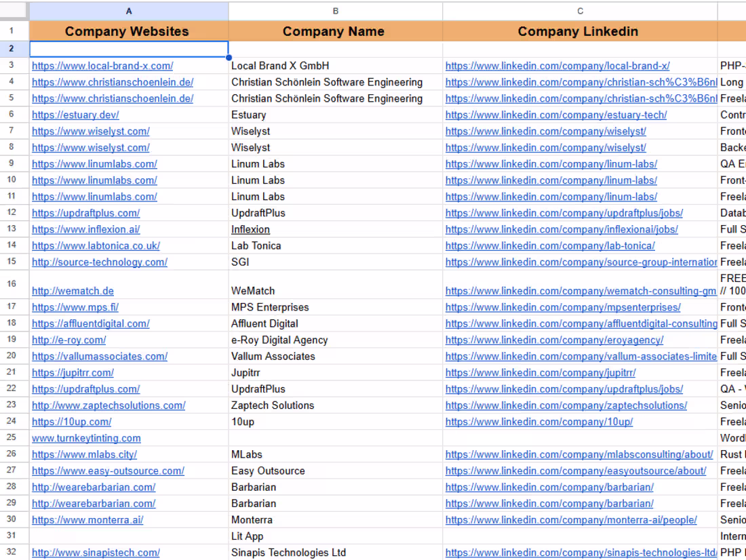
Task: Open https://affluentdigital.com/ link
Action: click(90, 323)
